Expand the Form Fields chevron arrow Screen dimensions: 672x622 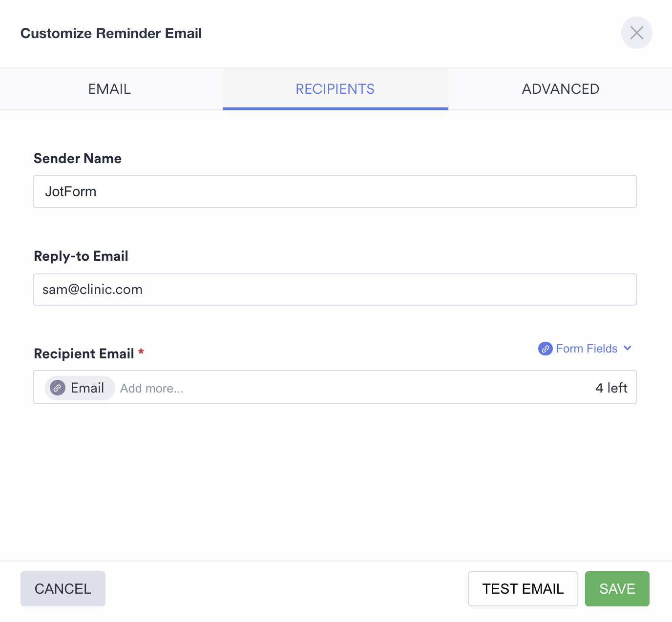coord(628,348)
